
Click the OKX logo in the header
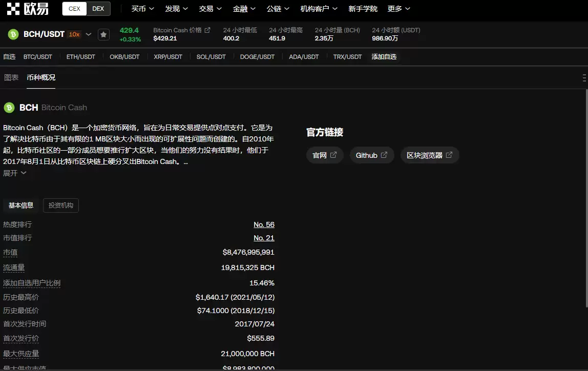28,8
